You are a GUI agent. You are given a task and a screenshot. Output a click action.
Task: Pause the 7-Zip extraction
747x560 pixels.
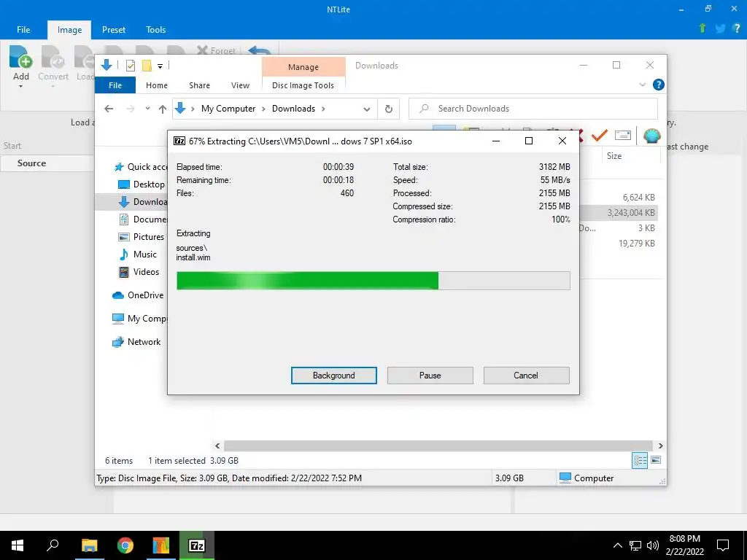(430, 376)
